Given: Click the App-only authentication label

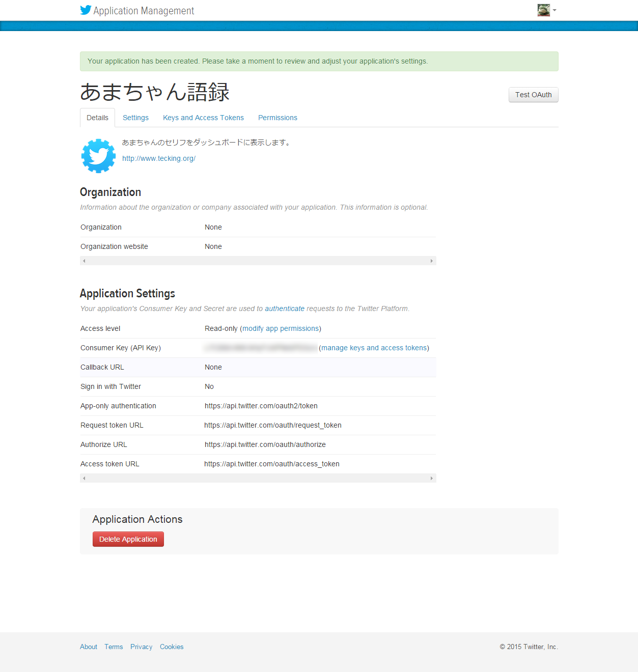Looking at the screenshot, I should [118, 406].
